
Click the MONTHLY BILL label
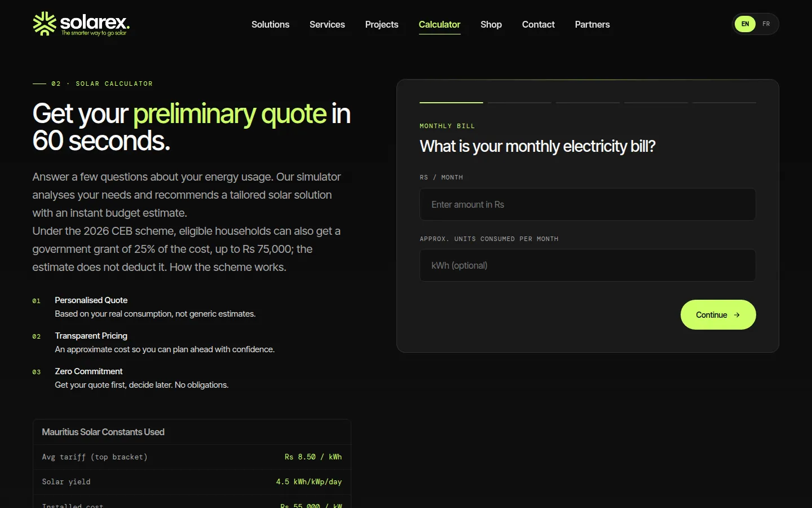(447, 126)
